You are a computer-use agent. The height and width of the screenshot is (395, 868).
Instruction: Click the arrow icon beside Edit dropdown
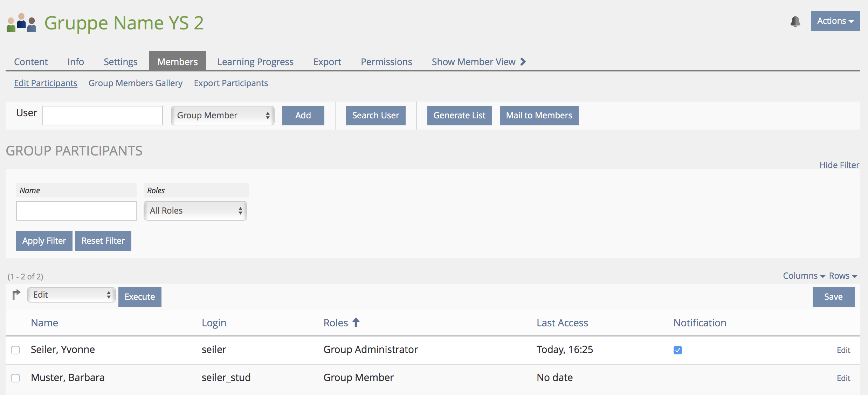coord(16,295)
